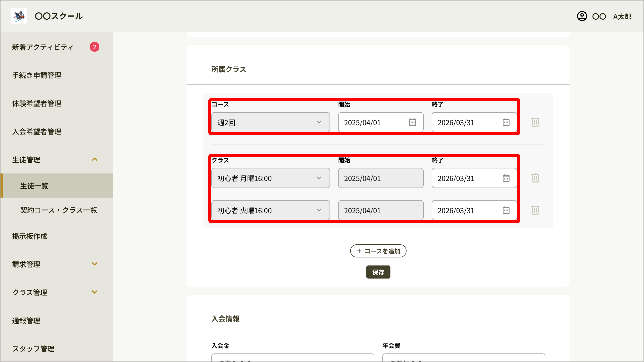Click Tuesday class end date field

tap(474, 210)
